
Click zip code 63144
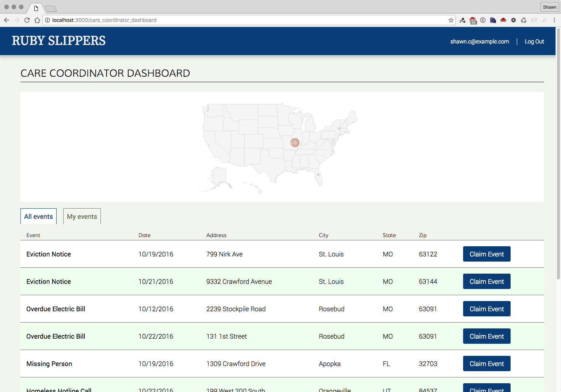(x=428, y=281)
